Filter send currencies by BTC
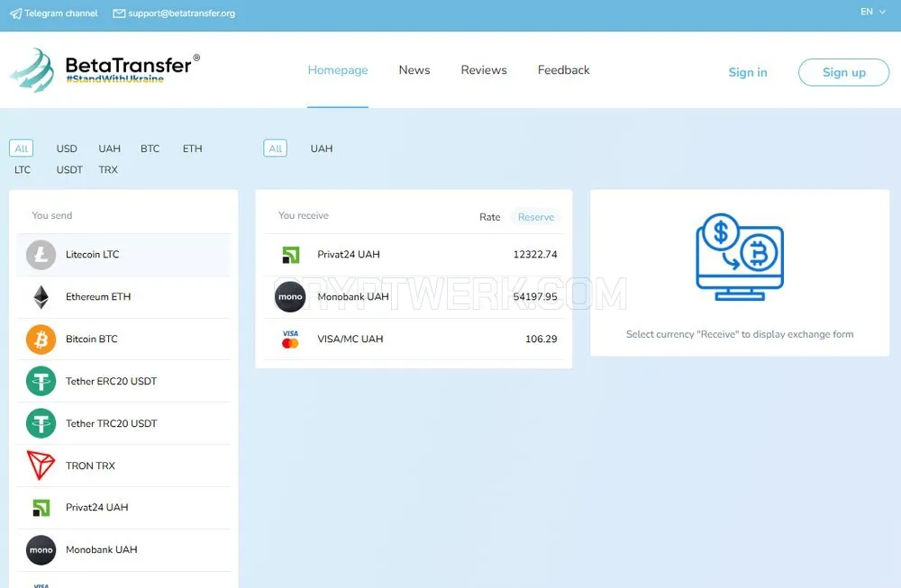Image resolution: width=901 pixels, height=588 pixels. pos(150,149)
